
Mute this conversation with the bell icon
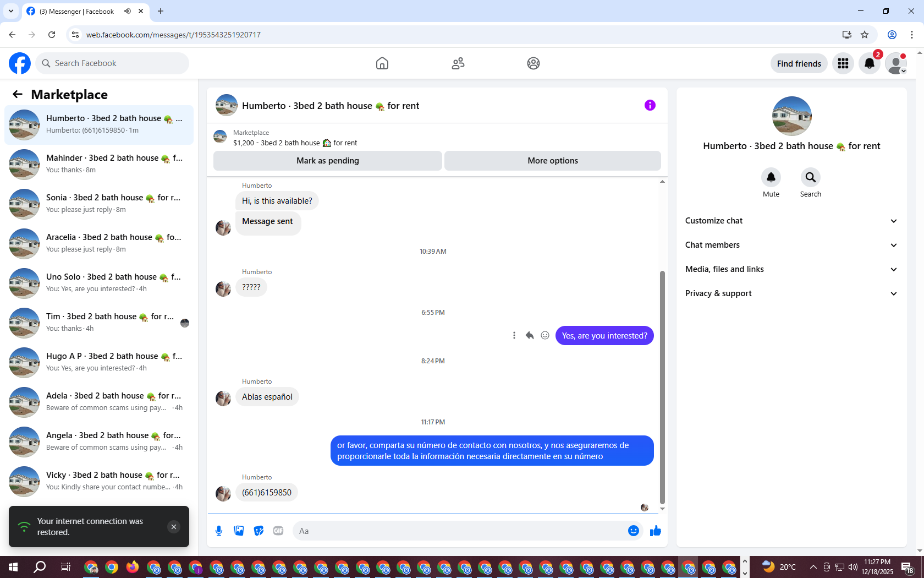[771, 177]
